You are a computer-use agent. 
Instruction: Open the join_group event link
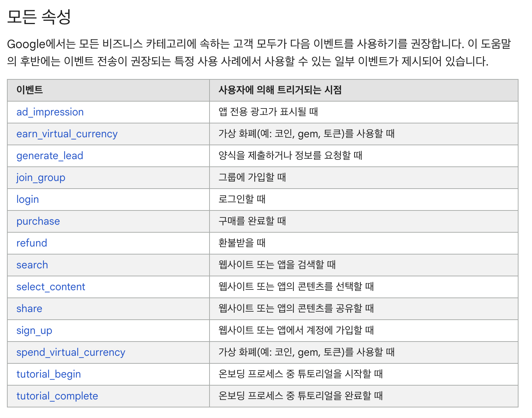click(41, 178)
